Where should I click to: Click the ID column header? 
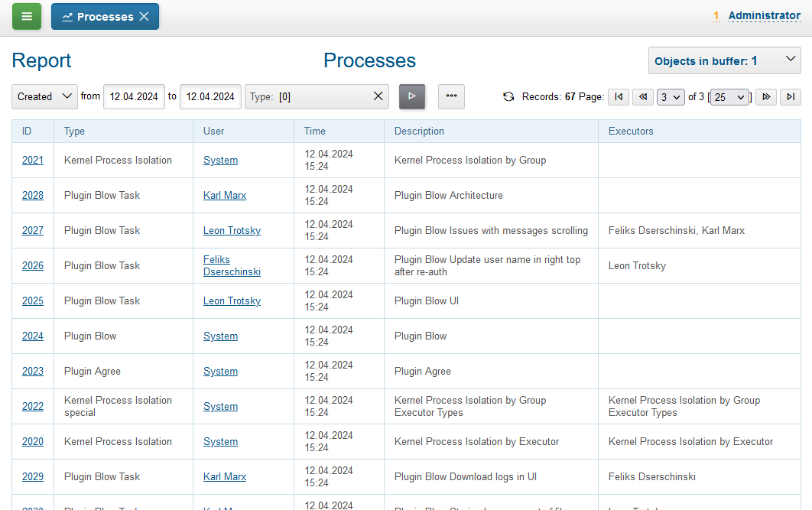(24, 131)
